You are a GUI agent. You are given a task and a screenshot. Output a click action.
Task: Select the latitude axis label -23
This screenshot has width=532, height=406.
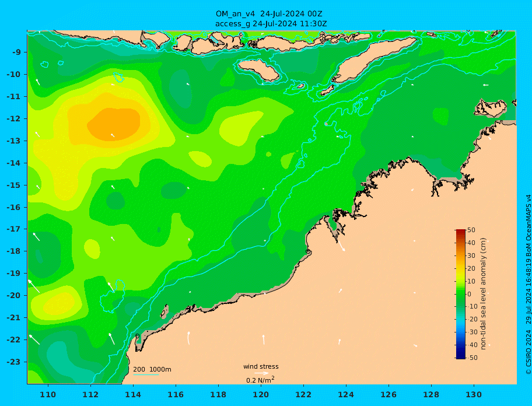click(x=13, y=362)
